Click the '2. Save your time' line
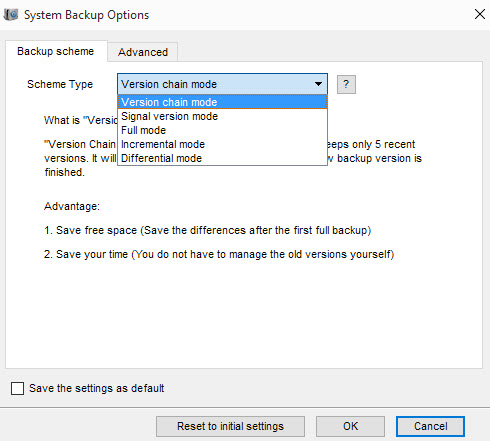This screenshot has height=441, width=490. (219, 254)
